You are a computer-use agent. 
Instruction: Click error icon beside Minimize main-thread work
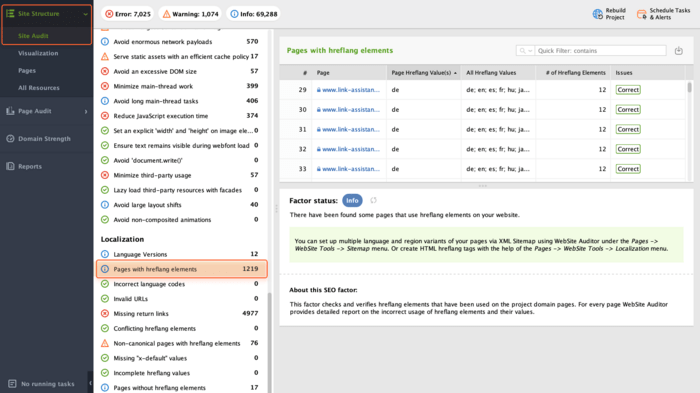click(x=105, y=86)
